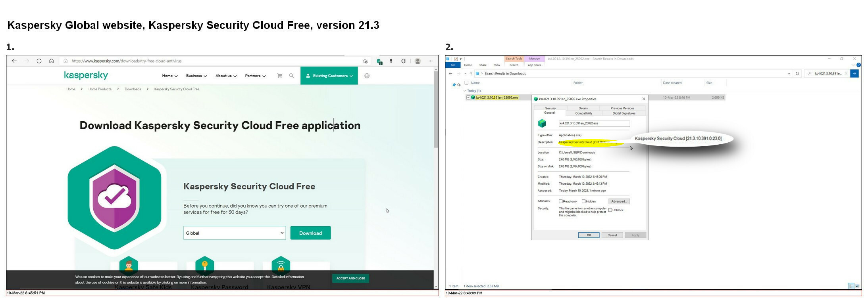
Task: Uncheck the ks4.021.3.10.391en_25092.exe file checkbox
Action: point(468,97)
